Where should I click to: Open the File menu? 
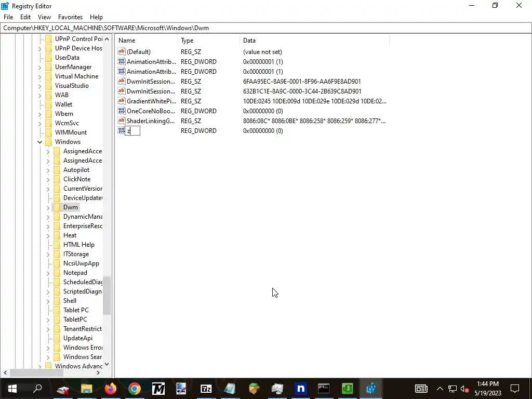(x=8, y=17)
